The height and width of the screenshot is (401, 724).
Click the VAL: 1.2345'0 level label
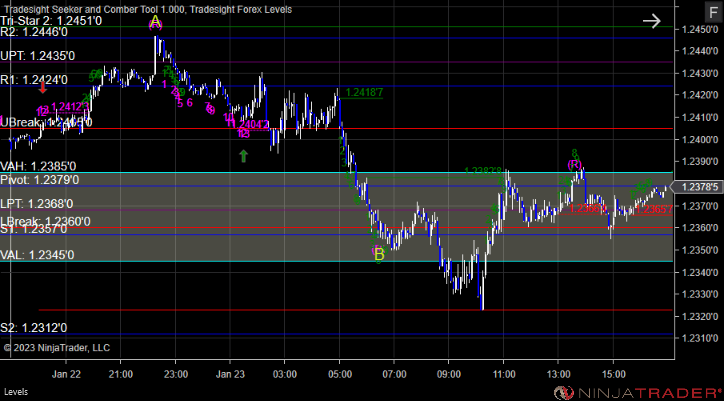[x=37, y=255]
